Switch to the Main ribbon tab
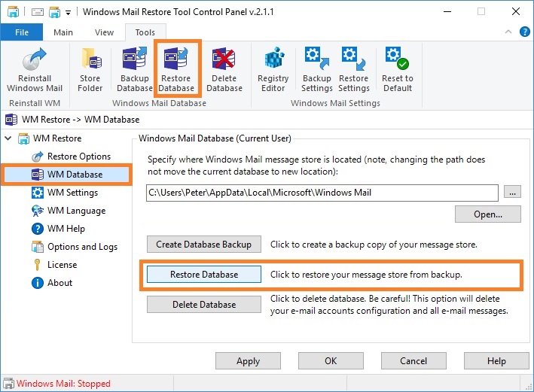Image resolution: width=534 pixels, height=392 pixels. tap(63, 32)
